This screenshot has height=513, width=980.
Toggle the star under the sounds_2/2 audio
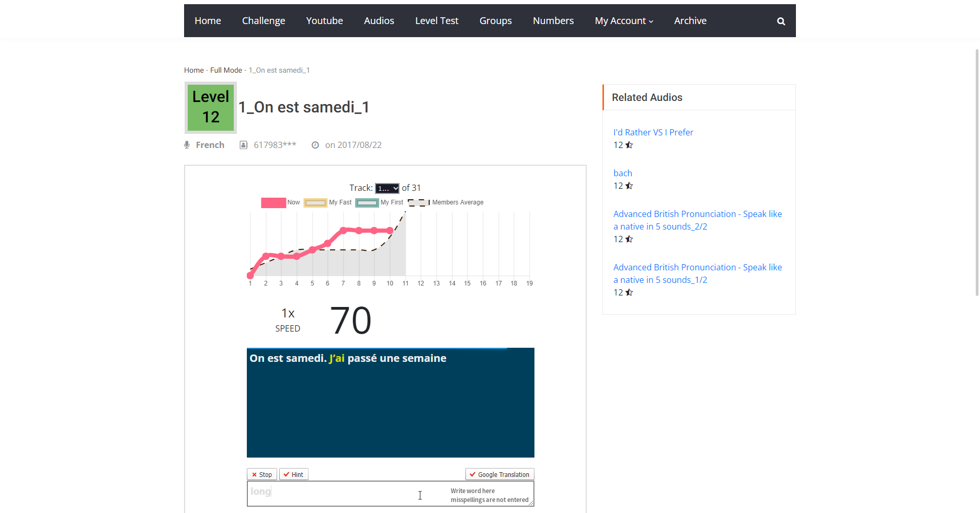coord(630,239)
